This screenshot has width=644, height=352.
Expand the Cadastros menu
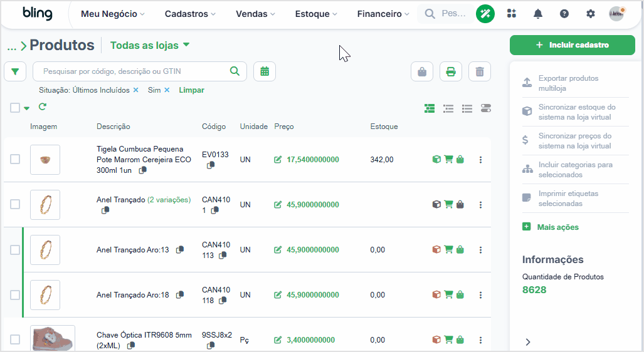click(190, 14)
